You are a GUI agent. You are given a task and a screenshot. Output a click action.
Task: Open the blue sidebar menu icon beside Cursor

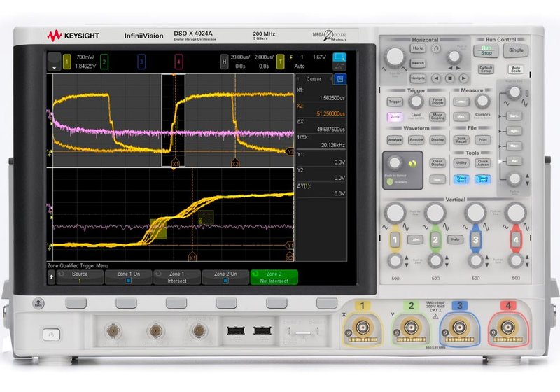coord(340,79)
